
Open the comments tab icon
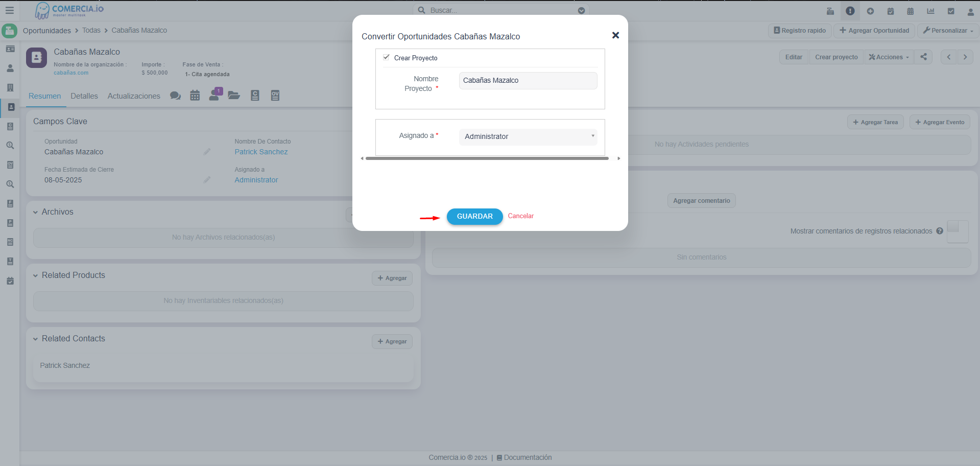point(175,96)
